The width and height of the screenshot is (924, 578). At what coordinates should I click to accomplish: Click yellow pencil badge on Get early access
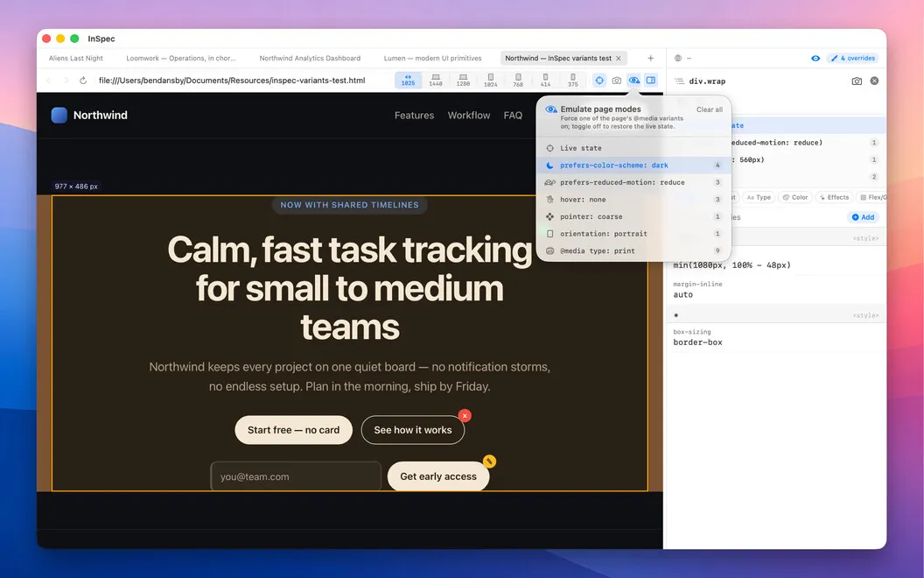point(489,462)
